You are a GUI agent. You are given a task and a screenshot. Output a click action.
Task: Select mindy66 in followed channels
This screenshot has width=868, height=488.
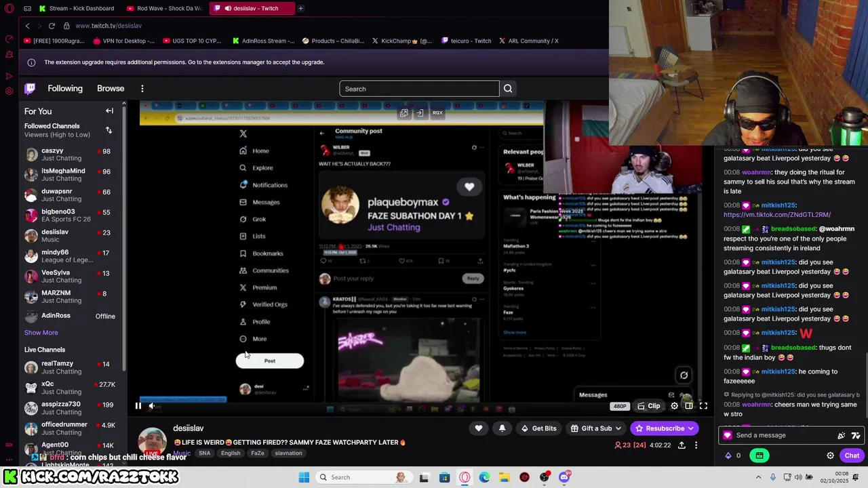click(70, 256)
